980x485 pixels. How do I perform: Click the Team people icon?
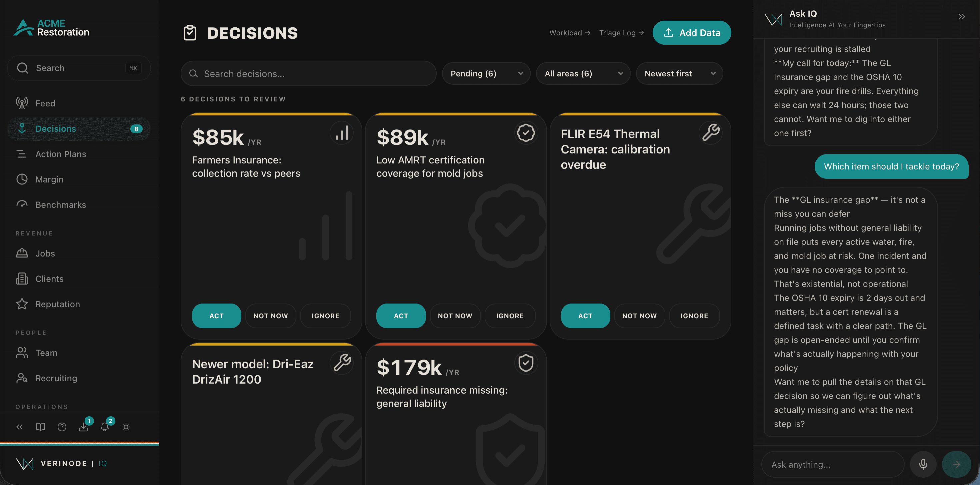[x=22, y=353]
